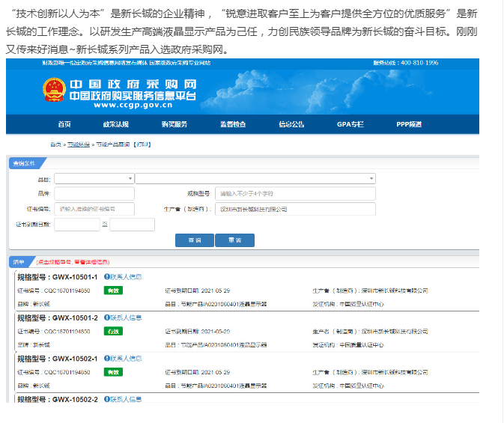The image size is (504, 423).
Task: Click 品牌：新长城 in GWX-10502-1 row
Action: [34, 386]
